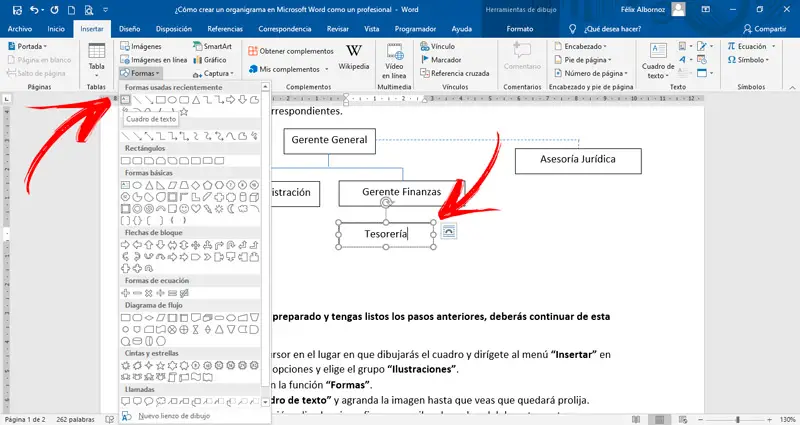Open the Referencias tab
Screen dimensions: 800x425
225,29
